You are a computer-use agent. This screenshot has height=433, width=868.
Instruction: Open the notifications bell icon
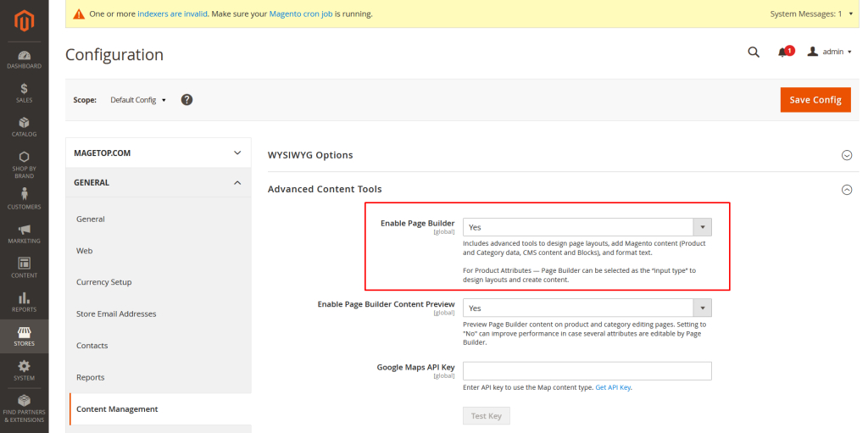[x=783, y=52]
